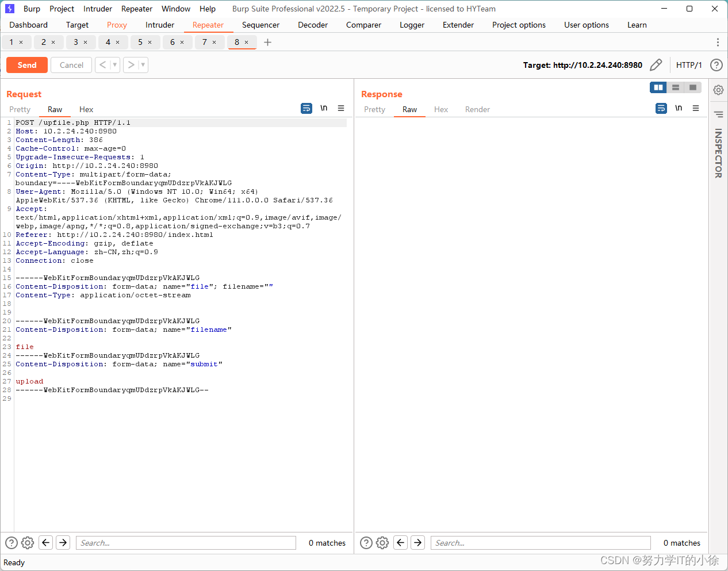Open back history dropdown arrow
728x571 pixels.
pos(115,65)
